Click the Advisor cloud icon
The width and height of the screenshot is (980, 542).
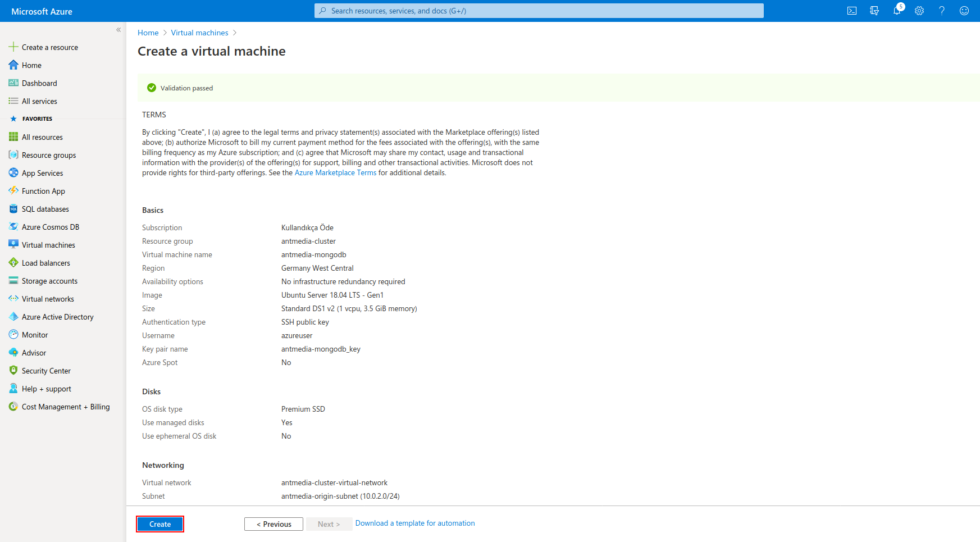13,353
